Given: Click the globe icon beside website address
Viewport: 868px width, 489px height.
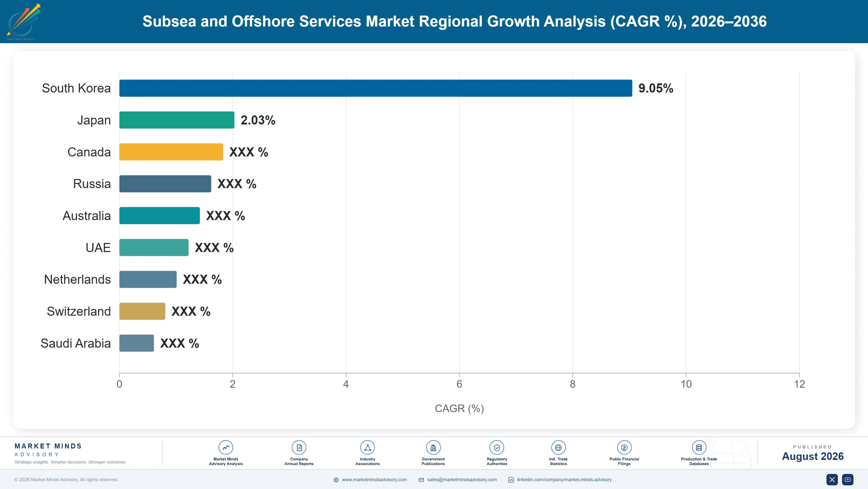Looking at the screenshot, I should [x=336, y=480].
